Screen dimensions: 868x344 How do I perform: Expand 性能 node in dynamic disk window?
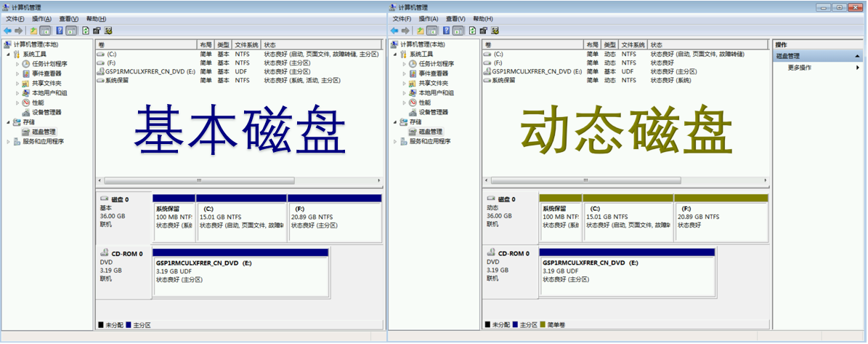[404, 103]
